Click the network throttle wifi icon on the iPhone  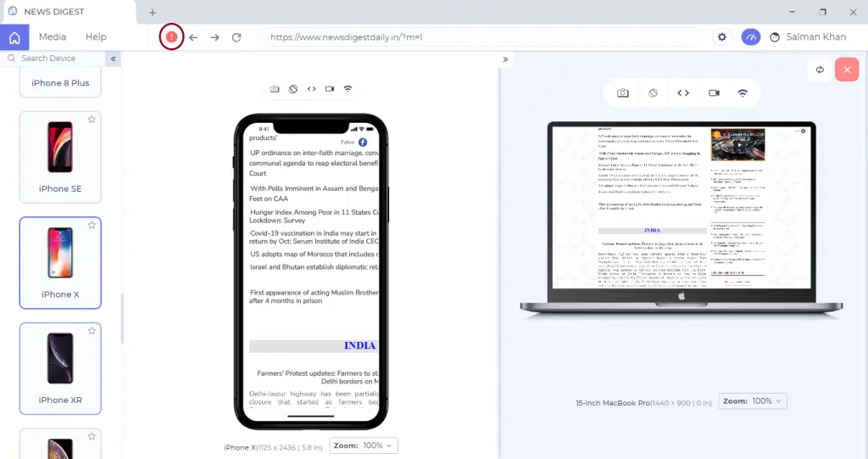coord(348,88)
